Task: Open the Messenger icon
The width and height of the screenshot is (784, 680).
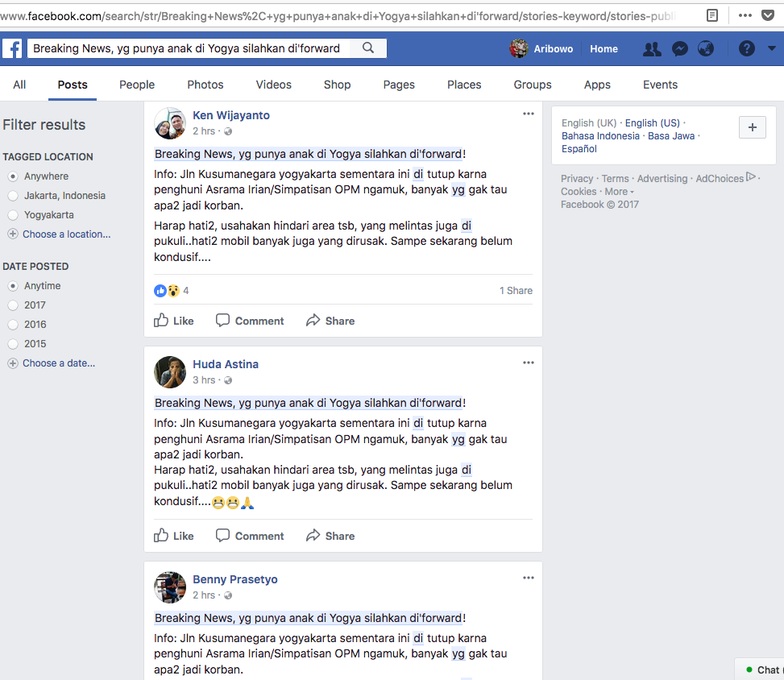Action: coord(680,48)
